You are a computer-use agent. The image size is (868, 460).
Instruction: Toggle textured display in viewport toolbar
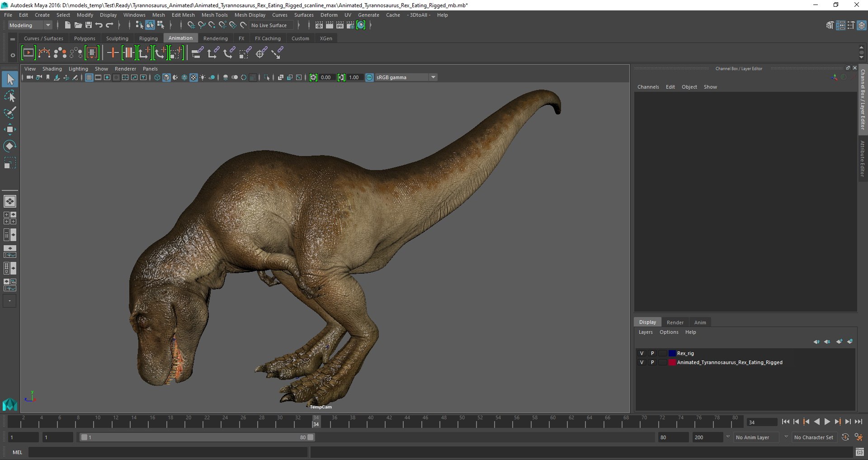(193, 77)
